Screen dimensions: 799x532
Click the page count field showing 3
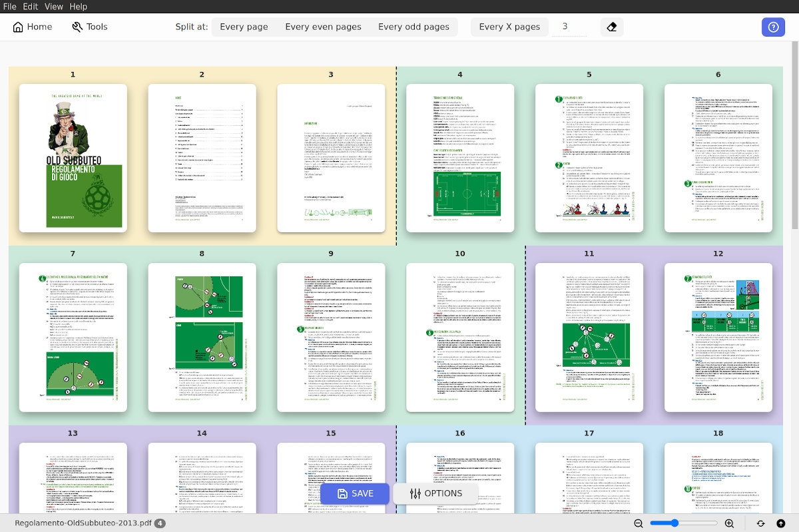pyautogui.click(x=565, y=27)
